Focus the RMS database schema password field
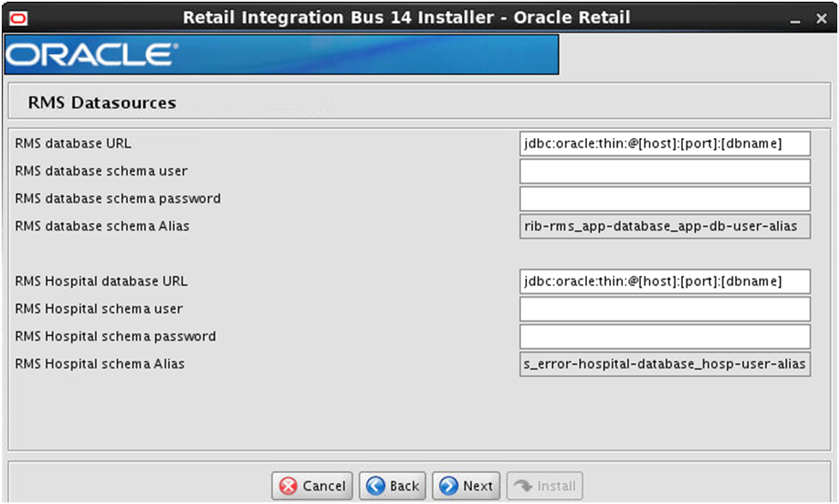The image size is (839, 504). (x=664, y=199)
